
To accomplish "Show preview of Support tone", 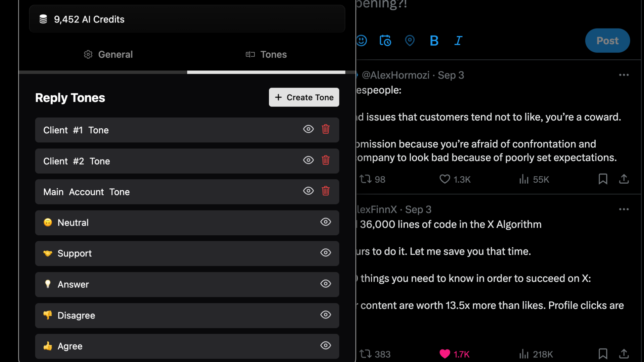I will coord(326,253).
